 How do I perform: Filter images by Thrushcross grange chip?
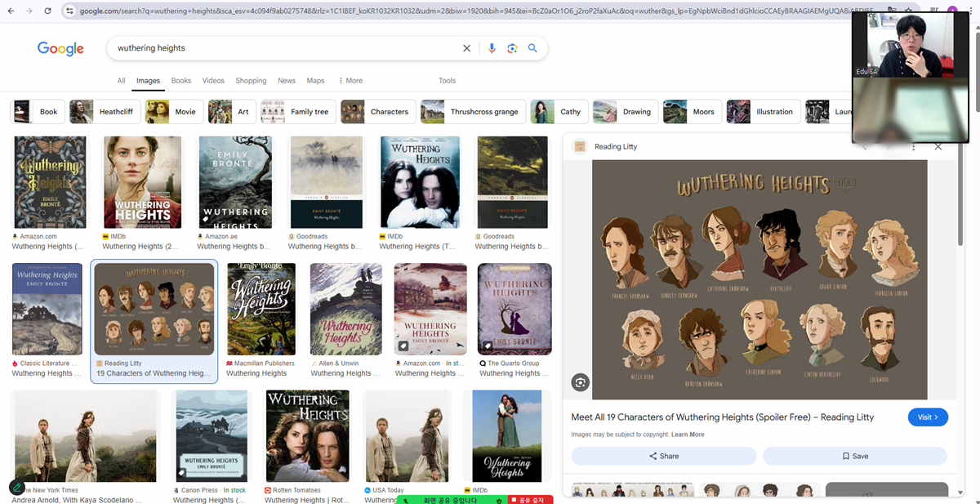[473, 112]
